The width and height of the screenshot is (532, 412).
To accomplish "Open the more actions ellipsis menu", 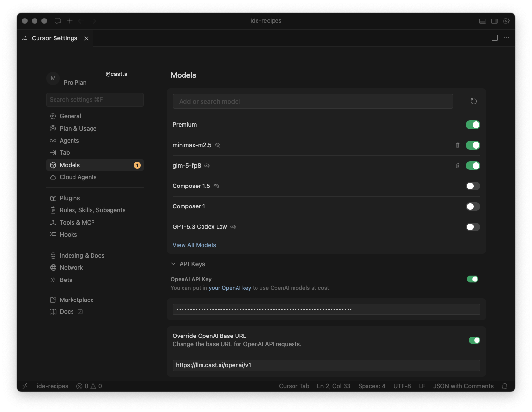I will [506, 37].
